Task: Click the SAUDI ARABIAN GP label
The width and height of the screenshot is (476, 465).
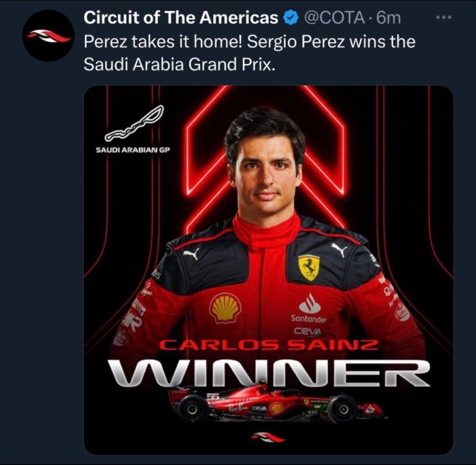Action: pyautogui.click(x=133, y=149)
